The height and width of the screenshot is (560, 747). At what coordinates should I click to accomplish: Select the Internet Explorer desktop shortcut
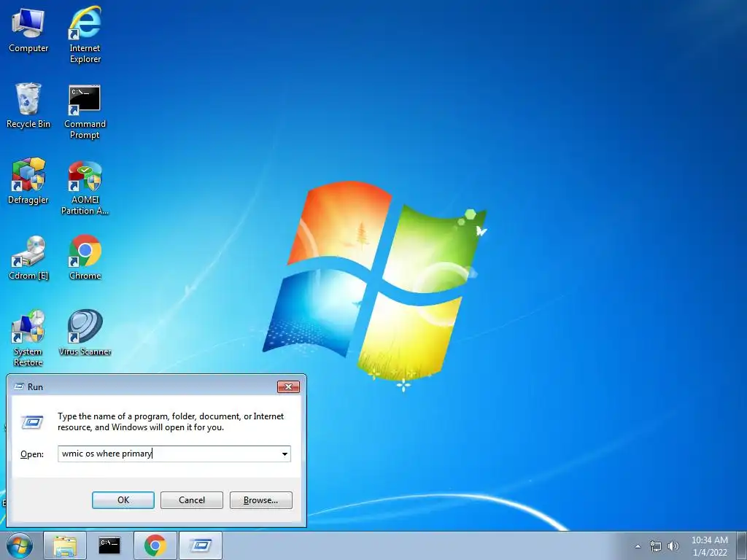pyautogui.click(x=85, y=34)
